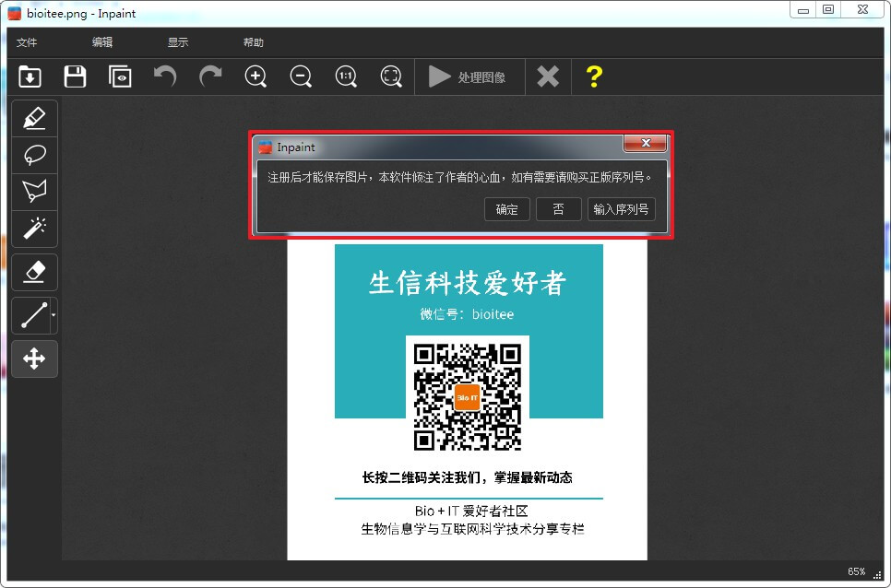Open help via the yellow question mark
Image resolution: width=891 pixels, height=588 pixels.
coord(594,76)
